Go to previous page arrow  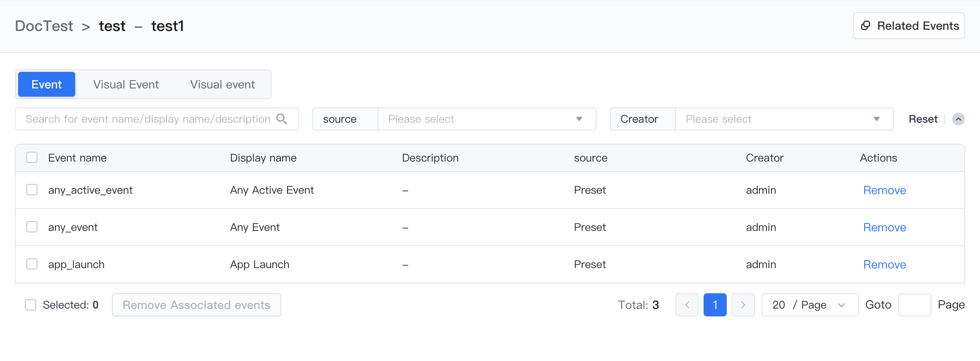tap(687, 305)
